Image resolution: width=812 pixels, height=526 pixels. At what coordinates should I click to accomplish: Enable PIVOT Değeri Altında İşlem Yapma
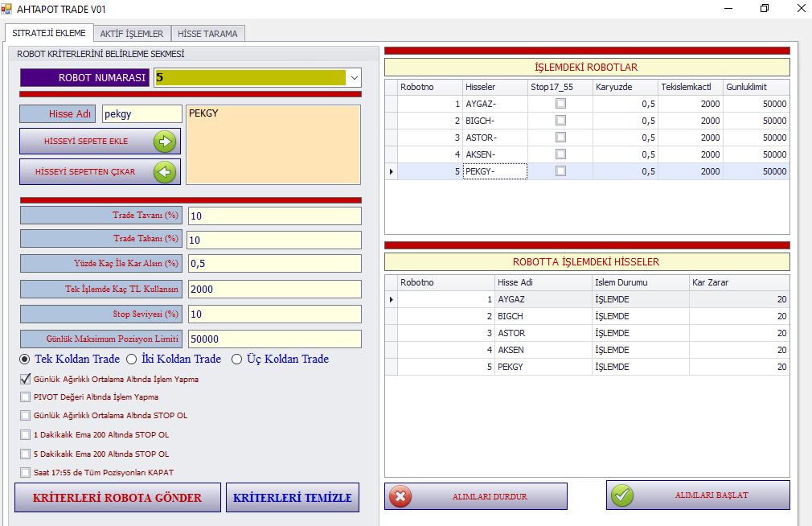[x=26, y=397]
